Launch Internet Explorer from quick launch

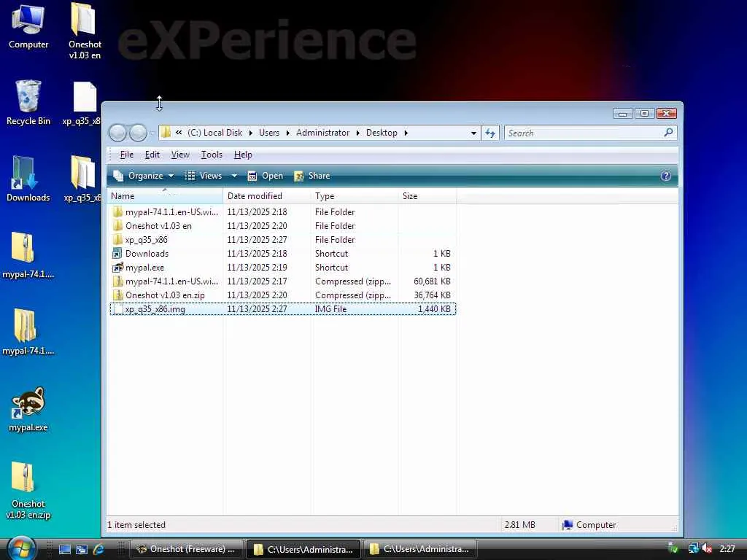coord(98,549)
